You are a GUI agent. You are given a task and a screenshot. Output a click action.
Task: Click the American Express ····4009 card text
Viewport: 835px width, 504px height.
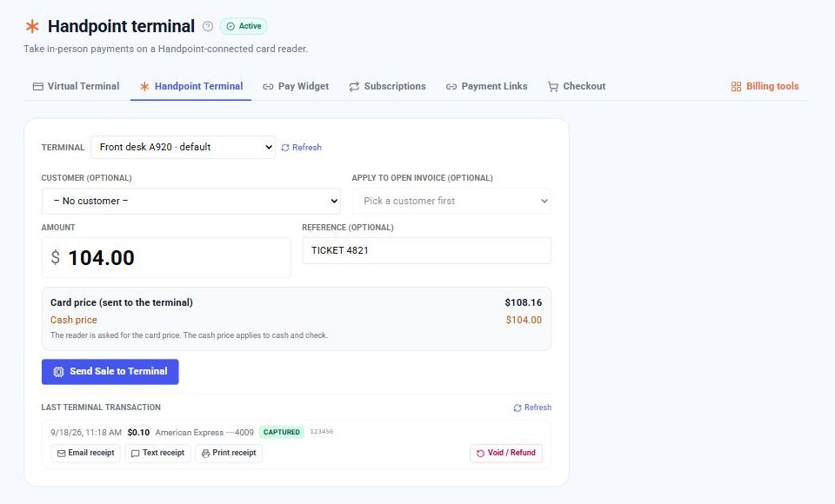point(204,433)
